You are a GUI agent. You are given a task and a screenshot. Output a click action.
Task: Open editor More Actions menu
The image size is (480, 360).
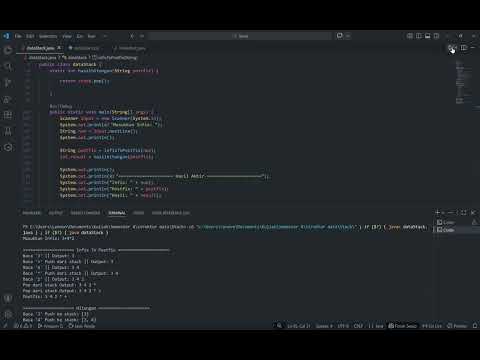473,48
